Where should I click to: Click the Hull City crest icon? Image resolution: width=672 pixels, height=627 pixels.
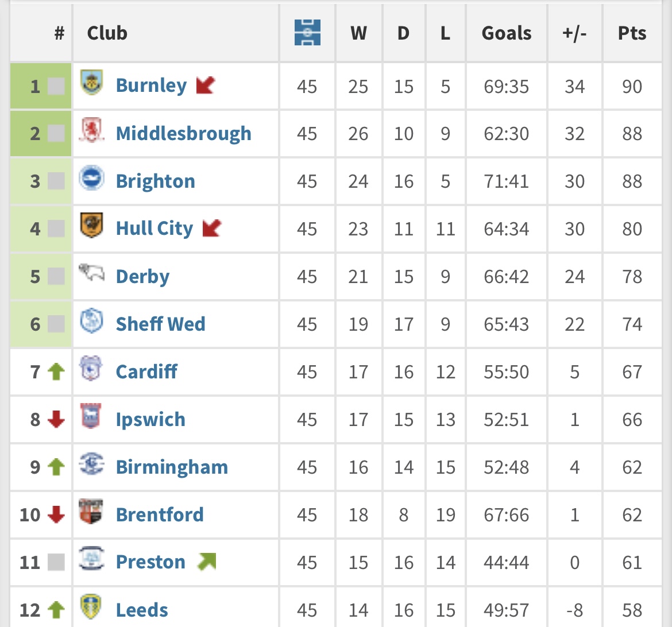click(91, 226)
